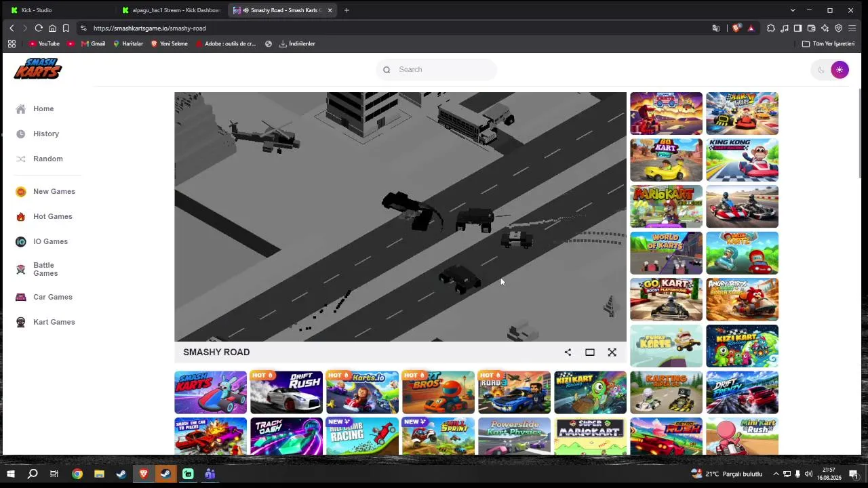This screenshot has height=488, width=868.
Task: Open the İndirilenler bookmark
Action: pos(297,43)
